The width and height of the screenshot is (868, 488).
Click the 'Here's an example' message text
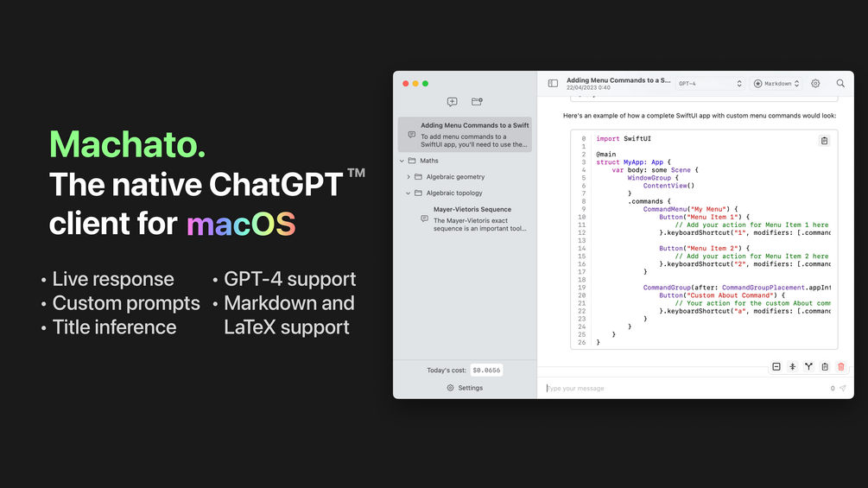700,116
